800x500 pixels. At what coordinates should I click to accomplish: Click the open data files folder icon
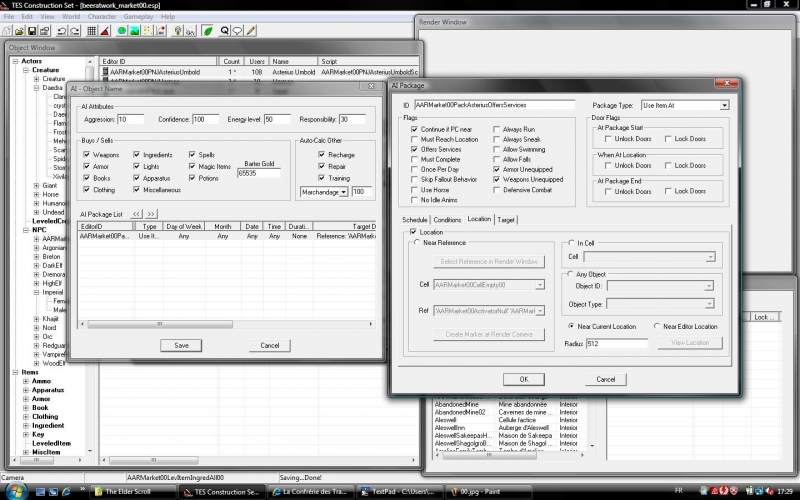[x=19, y=31]
